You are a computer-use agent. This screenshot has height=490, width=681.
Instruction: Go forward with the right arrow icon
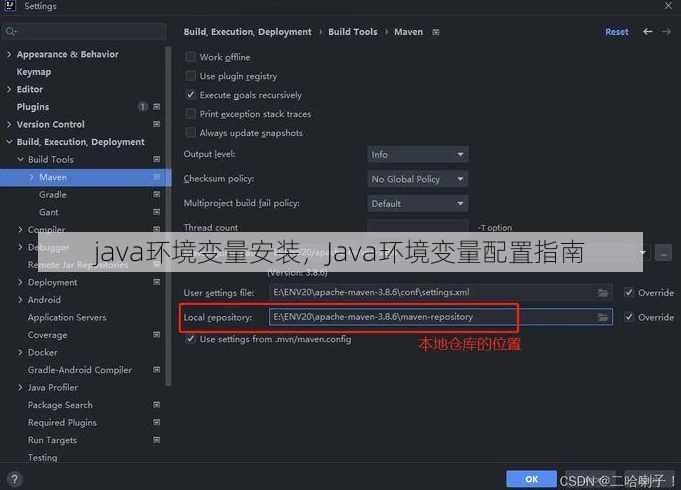tap(666, 32)
